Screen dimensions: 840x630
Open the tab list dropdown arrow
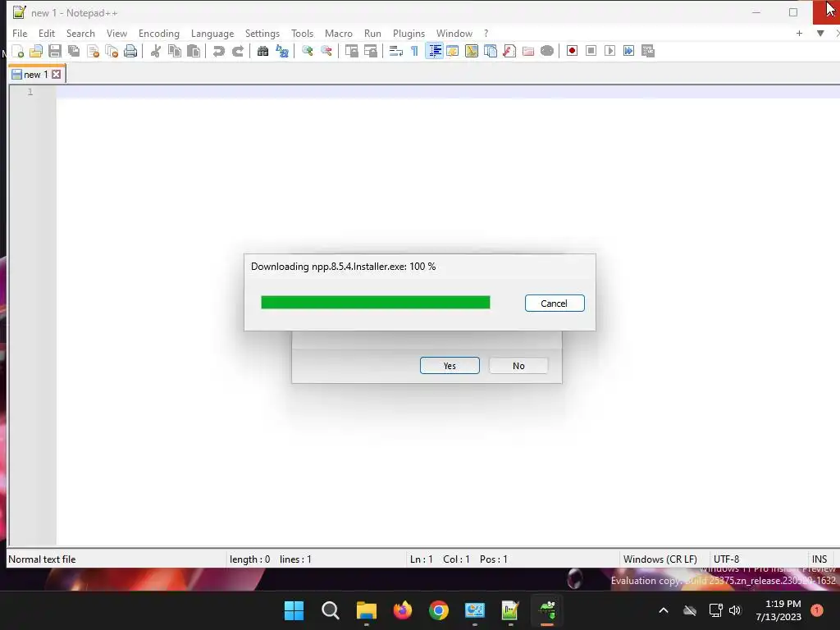(820, 33)
